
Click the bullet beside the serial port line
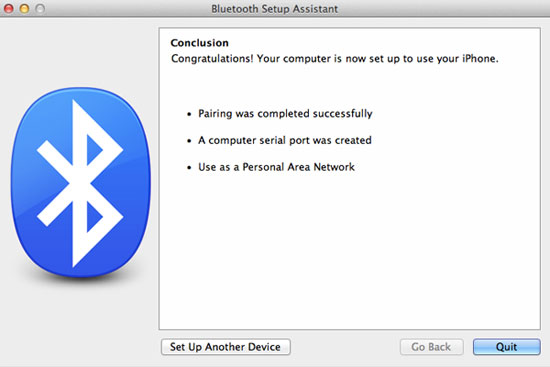(189, 141)
